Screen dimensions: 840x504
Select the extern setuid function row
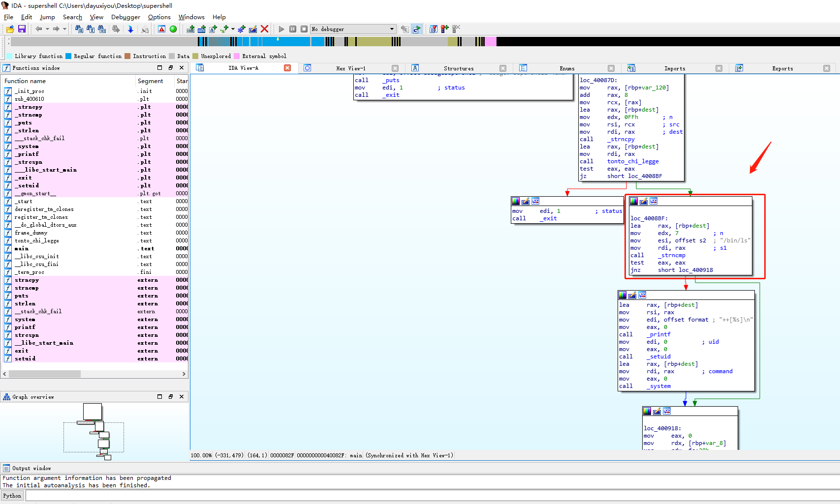[x=96, y=358]
